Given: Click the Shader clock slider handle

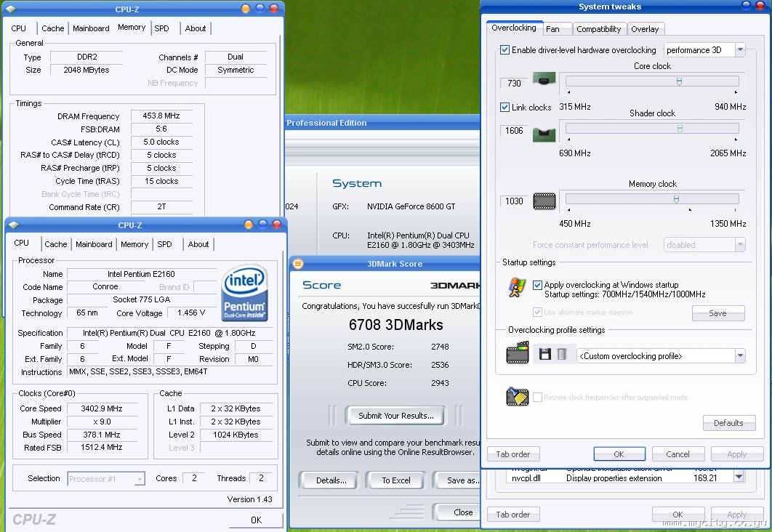Looking at the screenshot, I should pos(680,129).
